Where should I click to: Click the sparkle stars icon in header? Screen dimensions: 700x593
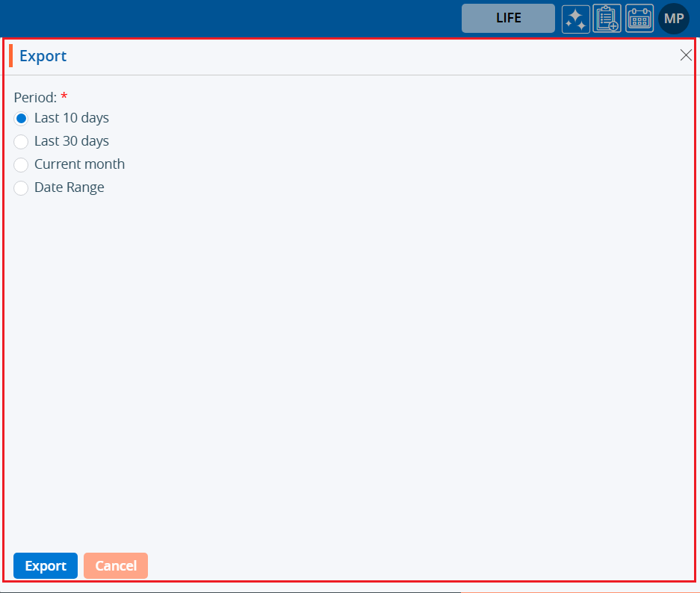click(x=575, y=19)
